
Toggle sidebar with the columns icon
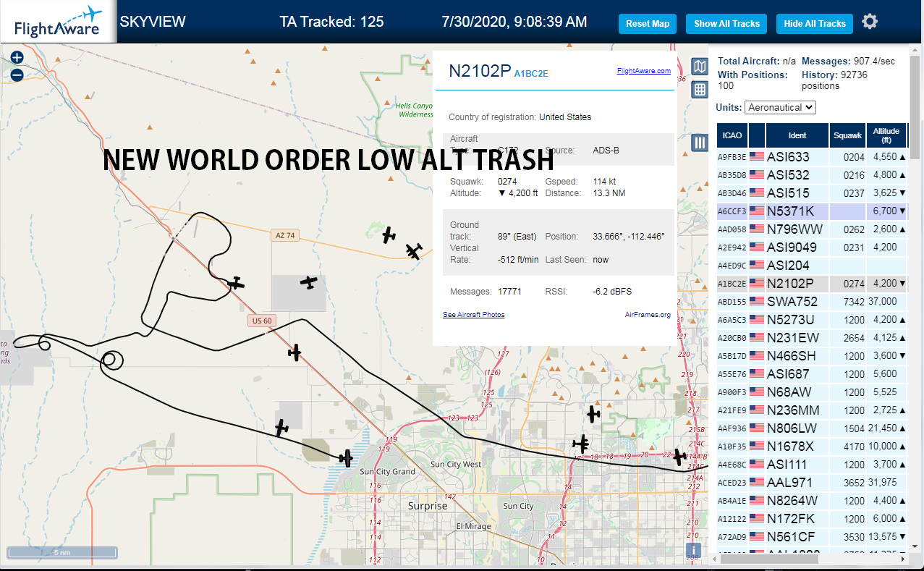699,143
